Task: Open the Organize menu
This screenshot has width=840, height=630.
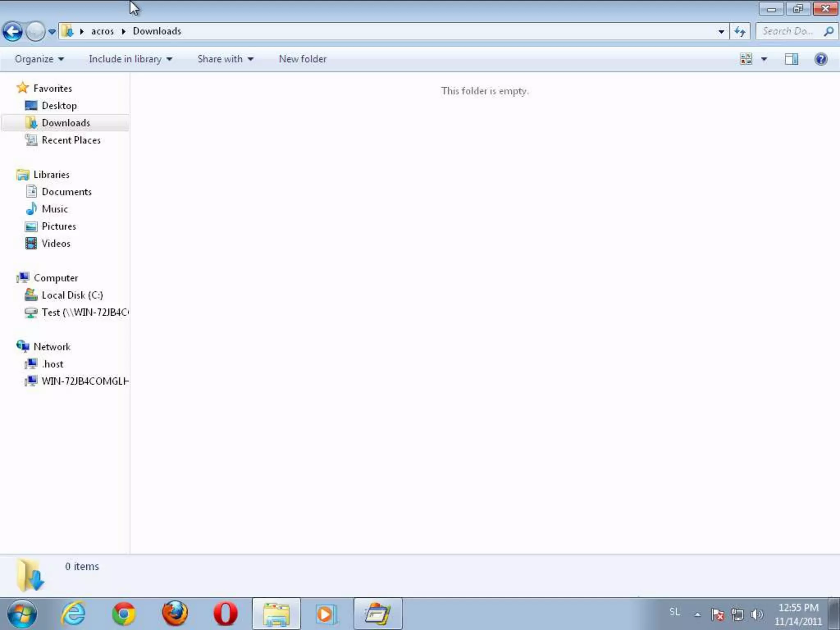Action: pos(39,59)
